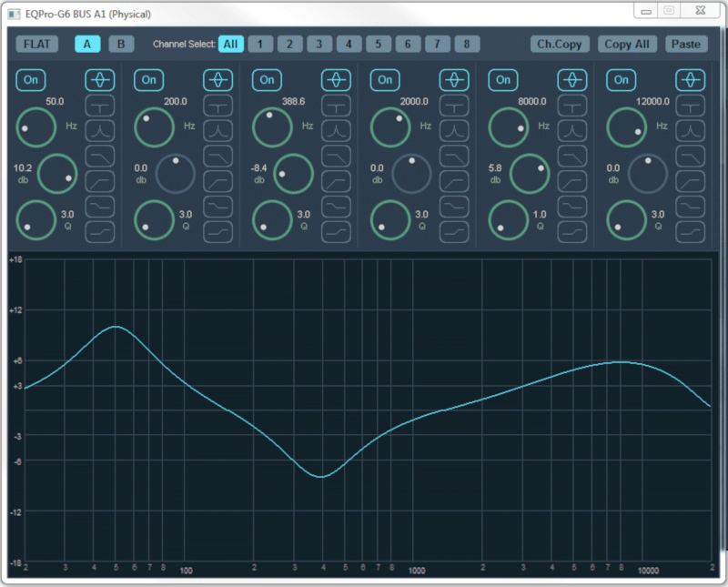Toggle the On switch of 50.0 Hz band
The width and height of the screenshot is (728, 587).
(x=31, y=80)
